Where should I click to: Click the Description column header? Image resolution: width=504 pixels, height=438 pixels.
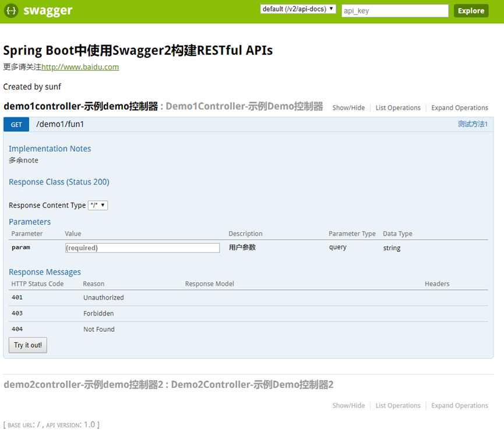[x=245, y=234]
